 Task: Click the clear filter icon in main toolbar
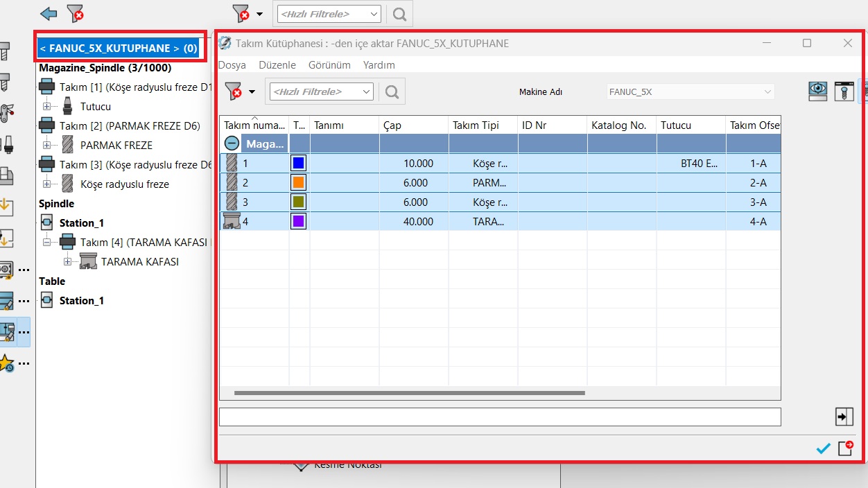(241, 13)
